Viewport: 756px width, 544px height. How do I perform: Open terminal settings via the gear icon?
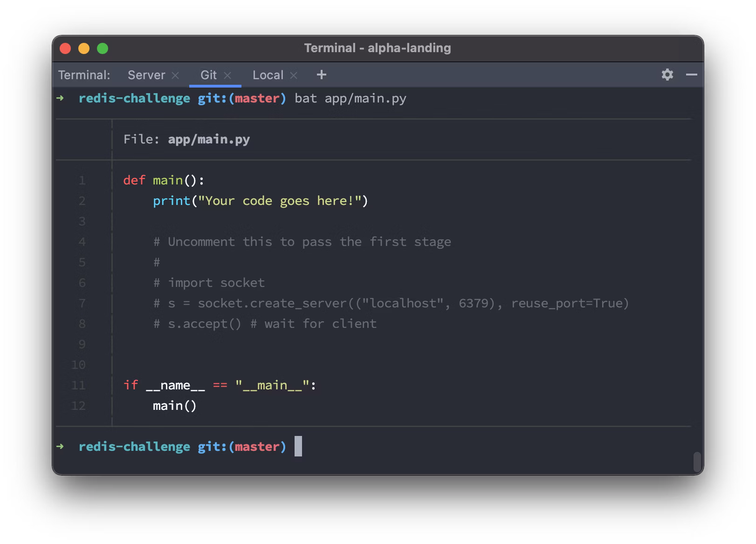[x=667, y=75]
